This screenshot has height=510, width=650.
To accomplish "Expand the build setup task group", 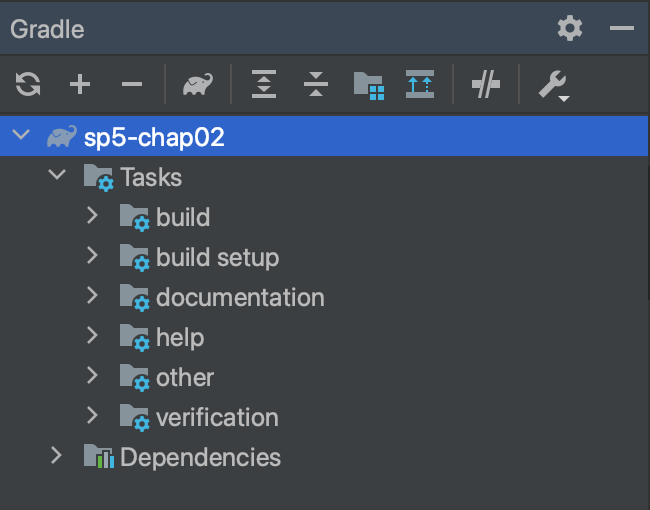I will pos(92,255).
